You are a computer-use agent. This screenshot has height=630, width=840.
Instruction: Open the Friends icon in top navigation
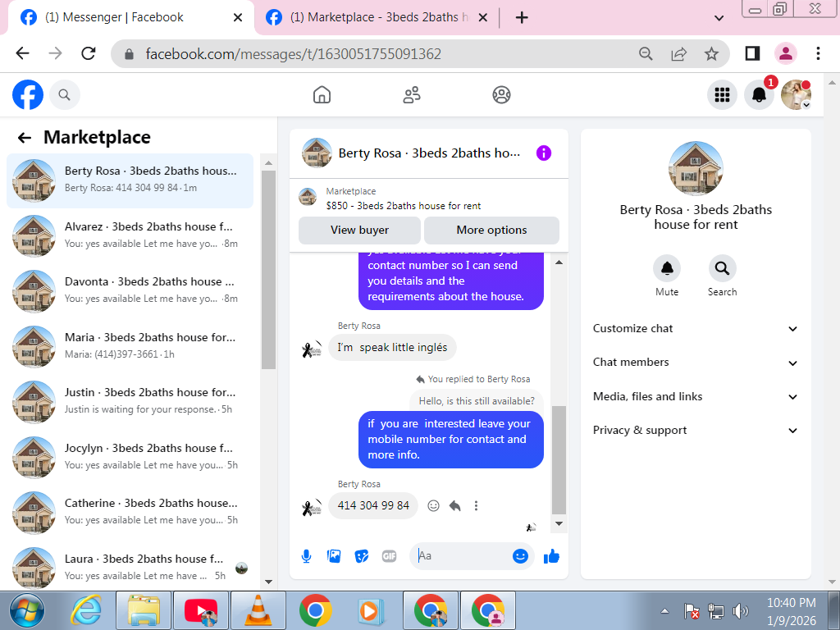[x=412, y=95]
